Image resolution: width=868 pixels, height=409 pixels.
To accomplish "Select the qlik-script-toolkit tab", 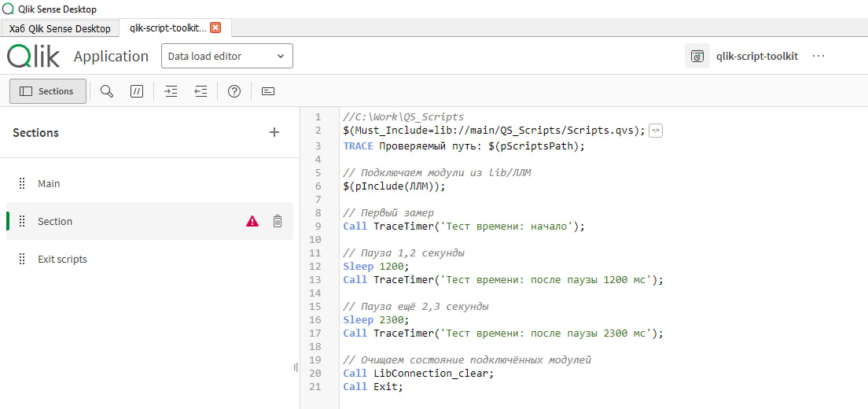I will click(168, 28).
